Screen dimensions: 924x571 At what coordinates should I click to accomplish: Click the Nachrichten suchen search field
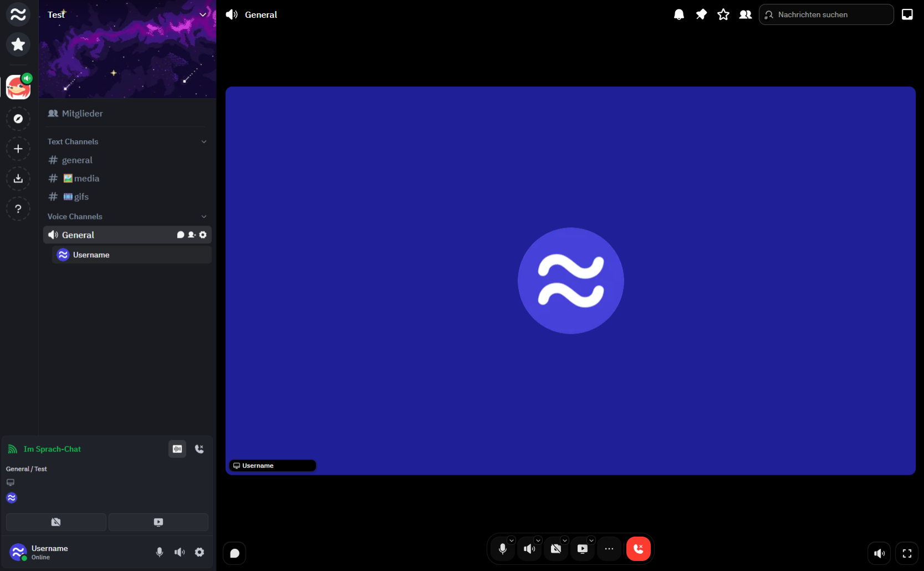[826, 14]
